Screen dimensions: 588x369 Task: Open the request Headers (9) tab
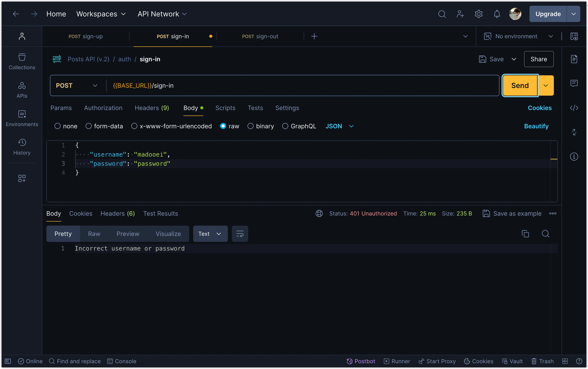(x=152, y=108)
